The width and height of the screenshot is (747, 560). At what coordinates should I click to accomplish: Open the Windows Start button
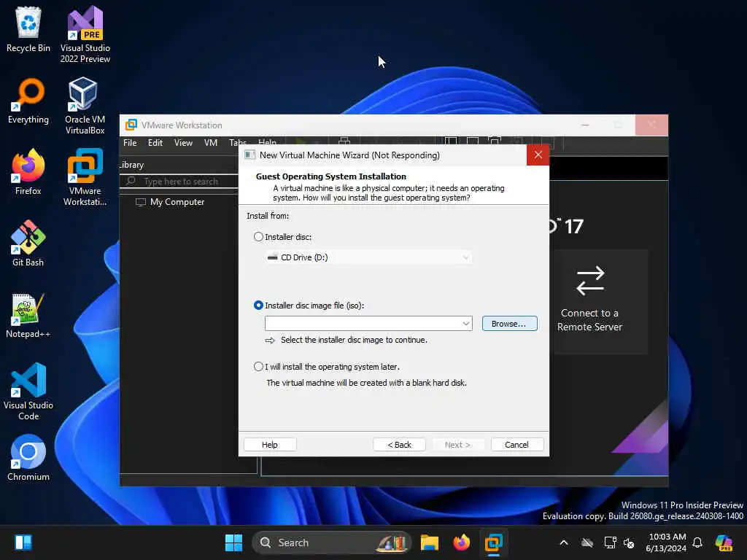coord(233,542)
